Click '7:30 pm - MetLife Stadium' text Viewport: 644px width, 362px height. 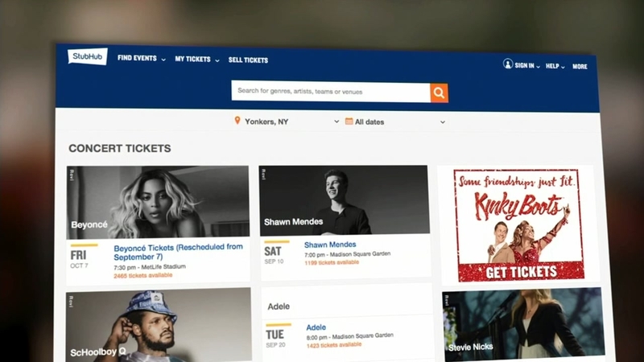pyautogui.click(x=150, y=267)
